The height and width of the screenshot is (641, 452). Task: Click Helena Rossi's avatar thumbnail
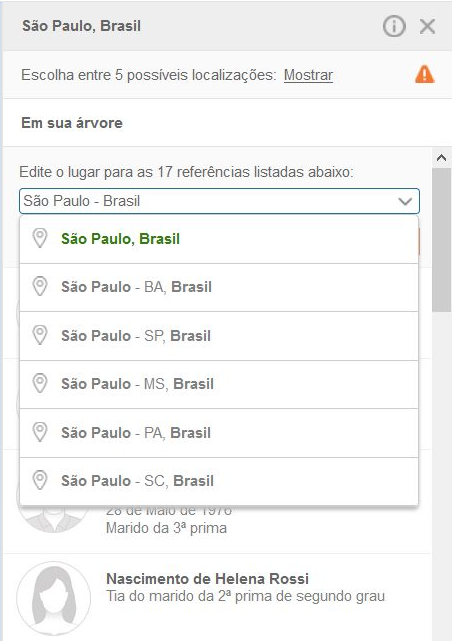point(54,598)
